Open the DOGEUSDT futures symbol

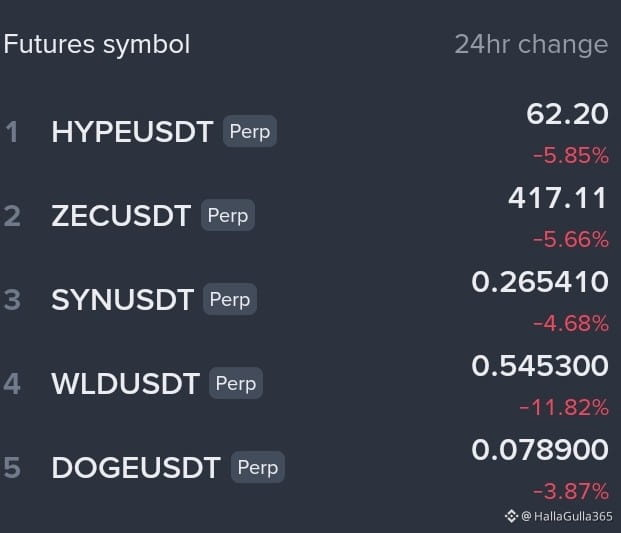(136, 467)
